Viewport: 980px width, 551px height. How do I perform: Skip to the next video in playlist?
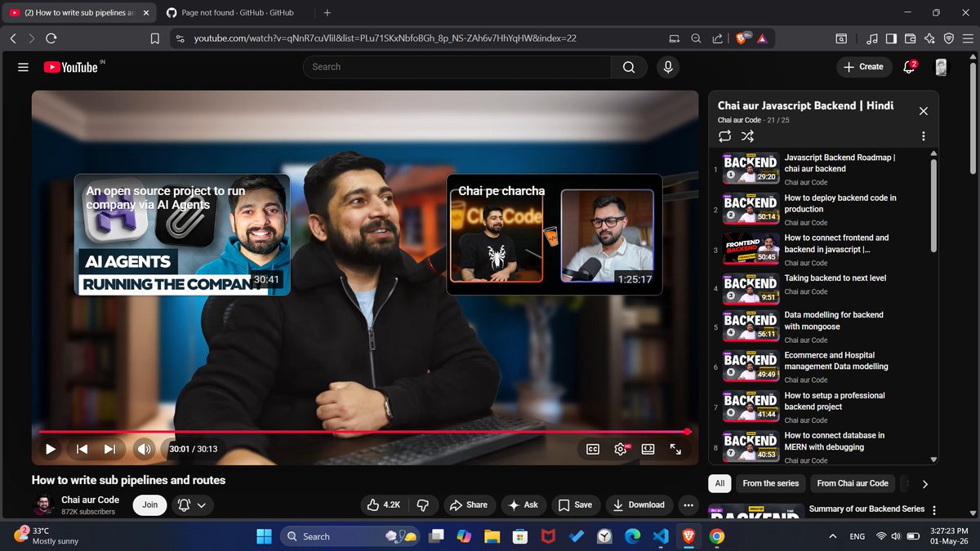coord(109,448)
